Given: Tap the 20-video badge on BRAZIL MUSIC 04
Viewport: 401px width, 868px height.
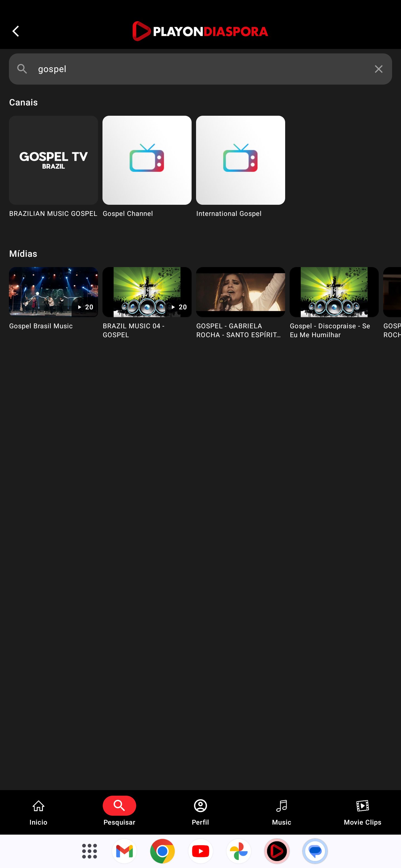Looking at the screenshot, I should coord(178,307).
